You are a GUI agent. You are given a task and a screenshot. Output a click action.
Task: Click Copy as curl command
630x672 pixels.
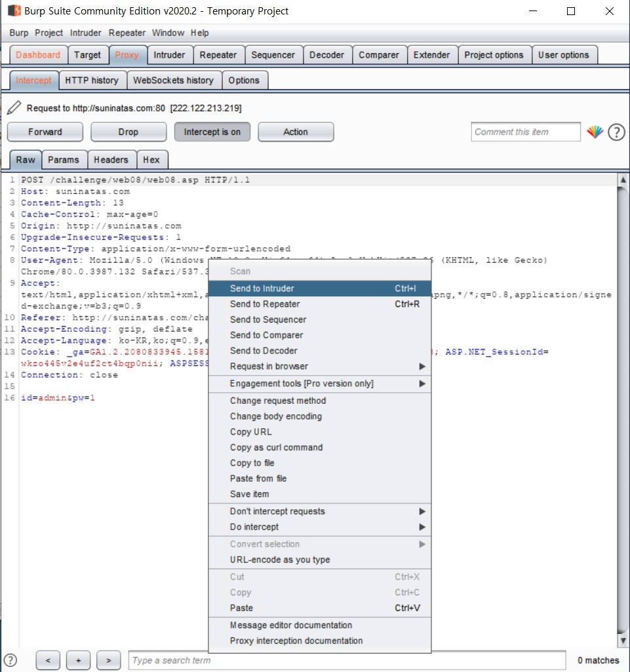(x=320, y=447)
